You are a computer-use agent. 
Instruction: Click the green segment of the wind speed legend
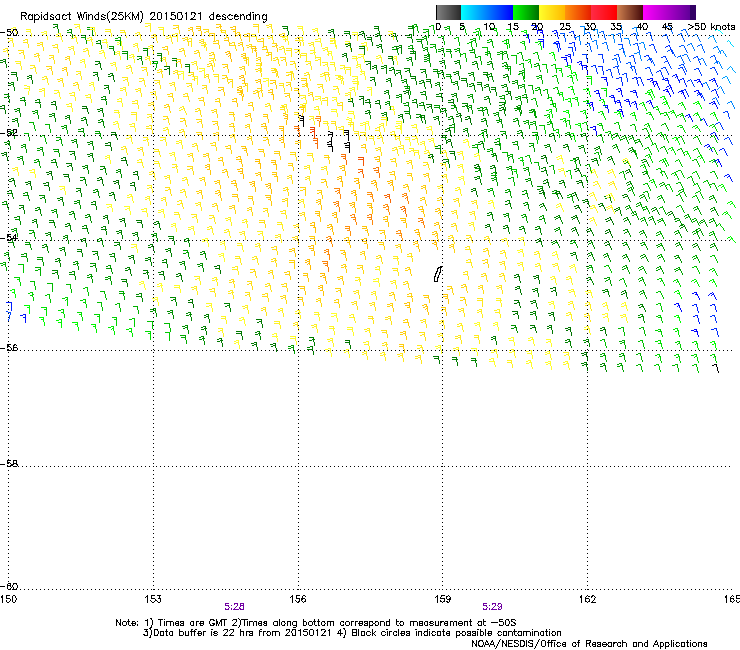click(x=526, y=12)
